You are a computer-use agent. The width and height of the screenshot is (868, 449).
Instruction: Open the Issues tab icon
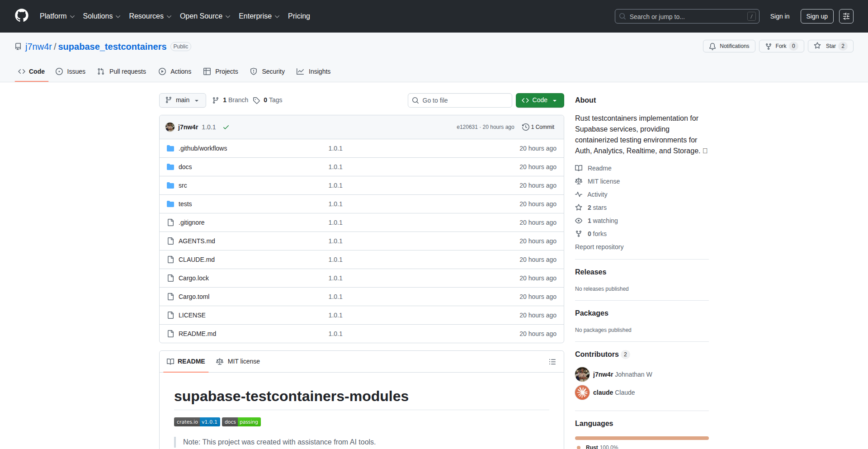59,71
